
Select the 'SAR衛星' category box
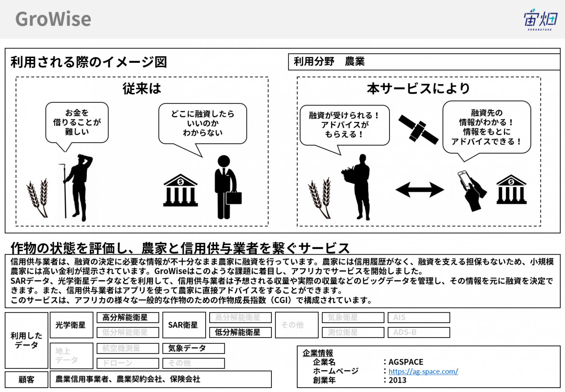coord(184,325)
